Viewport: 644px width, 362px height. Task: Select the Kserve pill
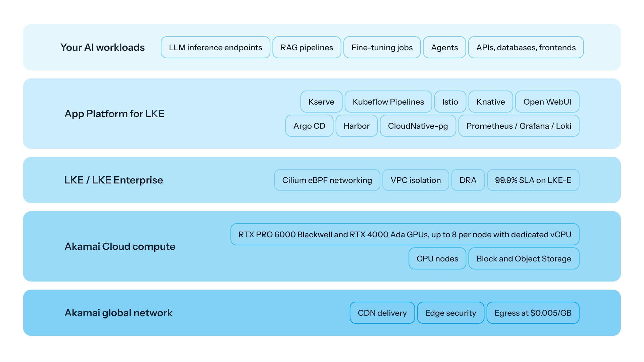click(x=321, y=102)
